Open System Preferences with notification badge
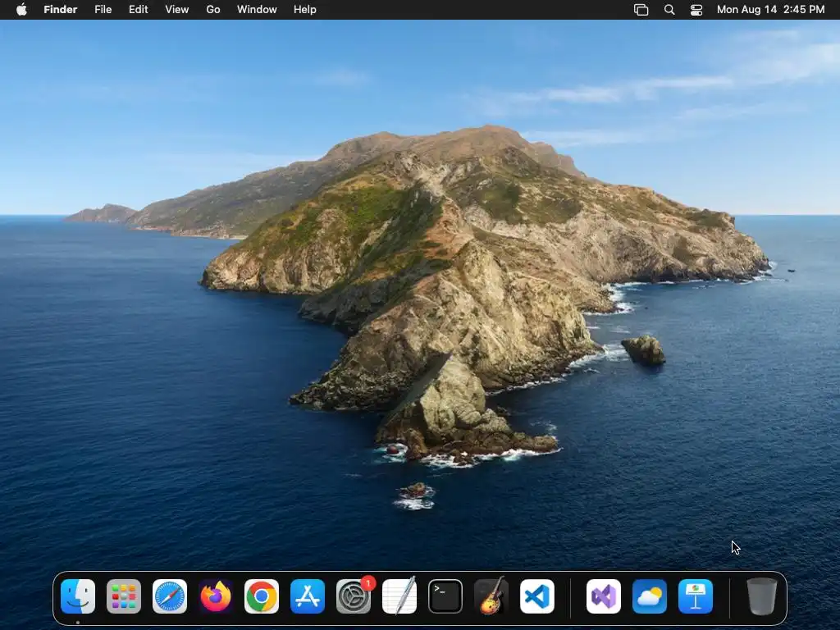Screen dimensions: 840x630 pos(354,596)
